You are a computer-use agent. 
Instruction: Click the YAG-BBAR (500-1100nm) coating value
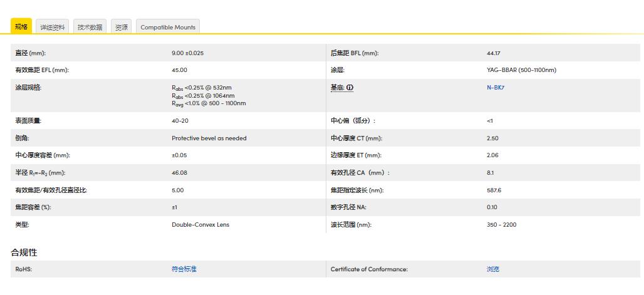click(521, 70)
